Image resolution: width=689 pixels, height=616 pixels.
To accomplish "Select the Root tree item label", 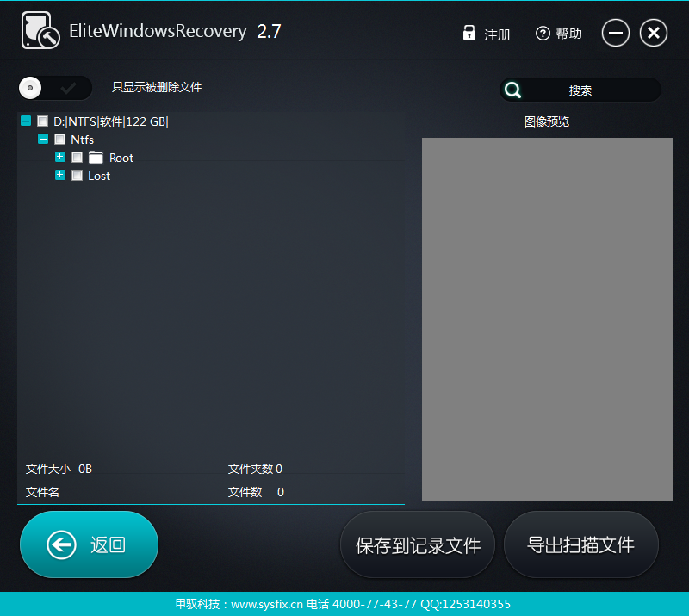I will 121,158.
